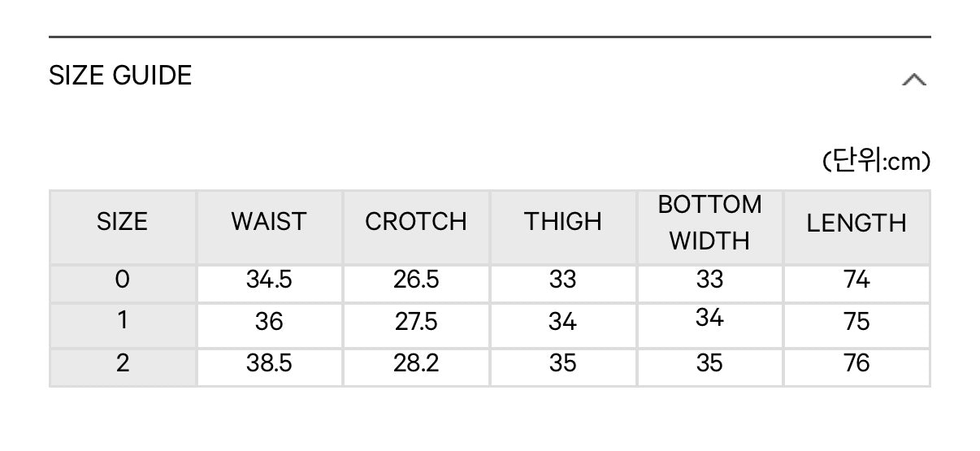Select the size 1 row label
980x451 pixels.
pyautogui.click(x=123, y=322)
